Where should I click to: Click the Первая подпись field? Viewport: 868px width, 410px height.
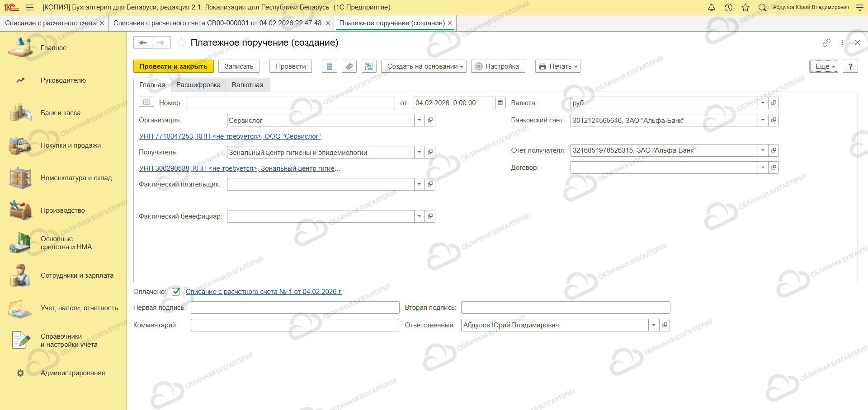pos(295,307)
